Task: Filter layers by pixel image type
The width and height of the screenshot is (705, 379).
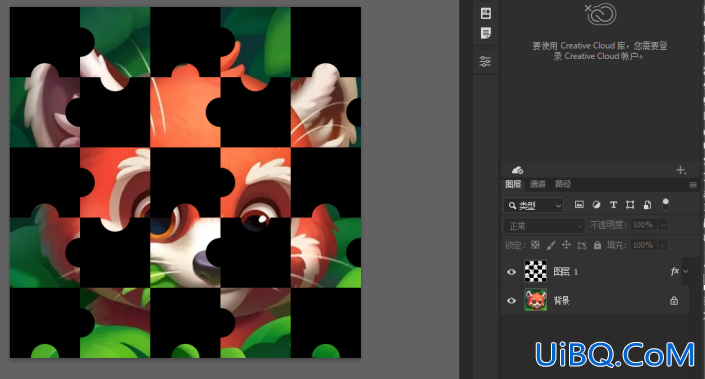Action: 579,205
